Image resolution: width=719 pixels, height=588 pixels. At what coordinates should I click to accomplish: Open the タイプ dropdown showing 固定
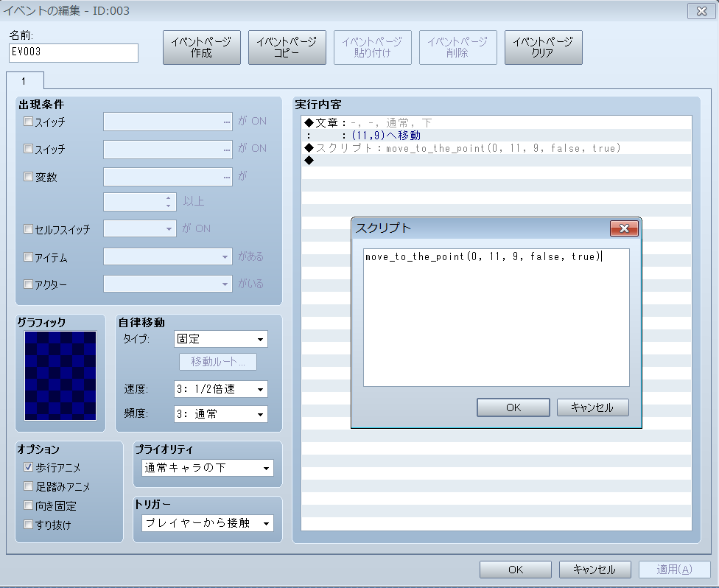pyautogui.click(x=221, y=339)
